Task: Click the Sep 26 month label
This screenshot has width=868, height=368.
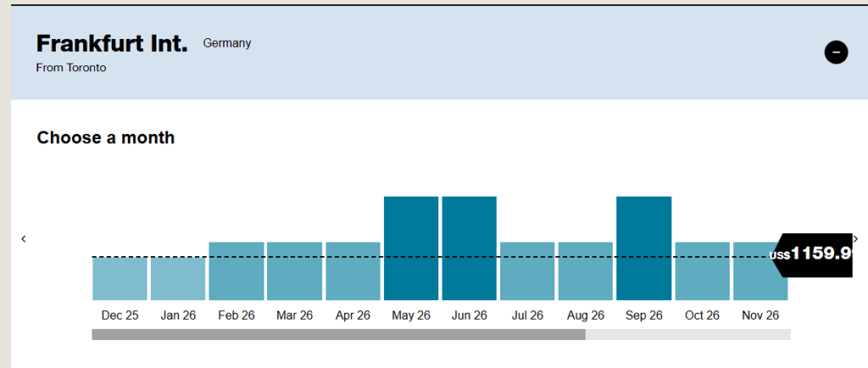Action: coord(643,315)
